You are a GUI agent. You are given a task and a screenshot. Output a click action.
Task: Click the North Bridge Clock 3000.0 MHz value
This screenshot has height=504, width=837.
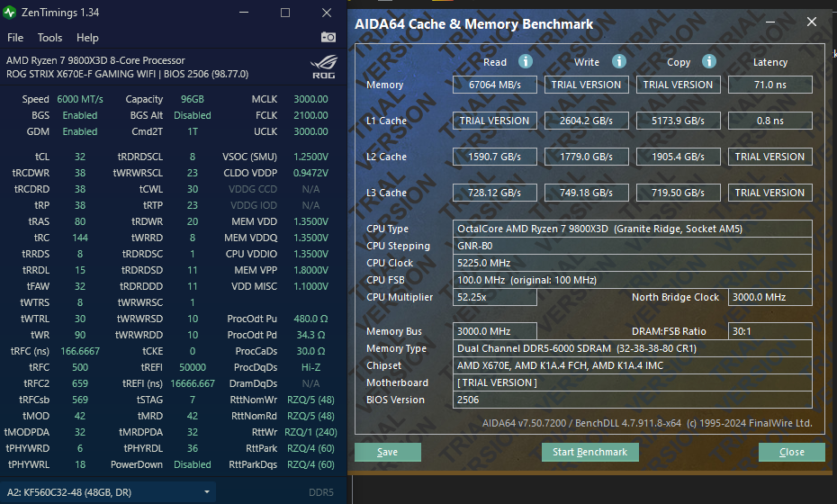point(769,297)
